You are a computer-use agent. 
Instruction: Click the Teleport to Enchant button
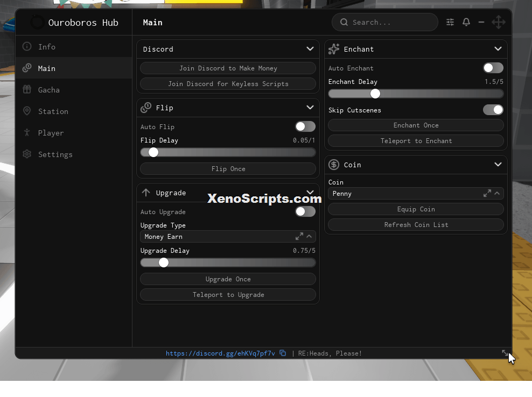pos(416,141)
